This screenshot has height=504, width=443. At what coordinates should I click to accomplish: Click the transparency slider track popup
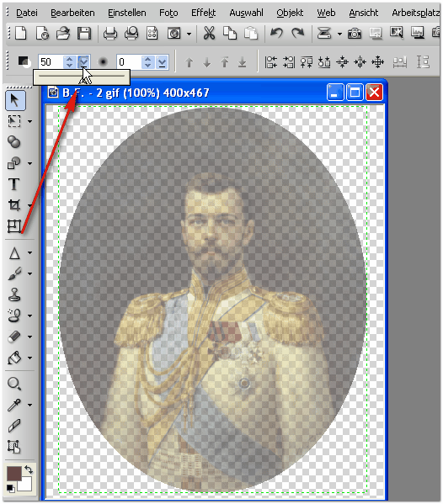point(82,77)
